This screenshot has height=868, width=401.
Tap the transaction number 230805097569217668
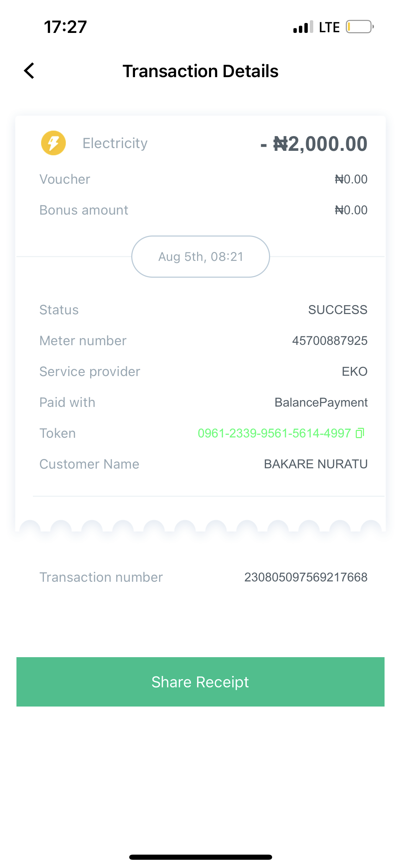click(x=306, y=577)
